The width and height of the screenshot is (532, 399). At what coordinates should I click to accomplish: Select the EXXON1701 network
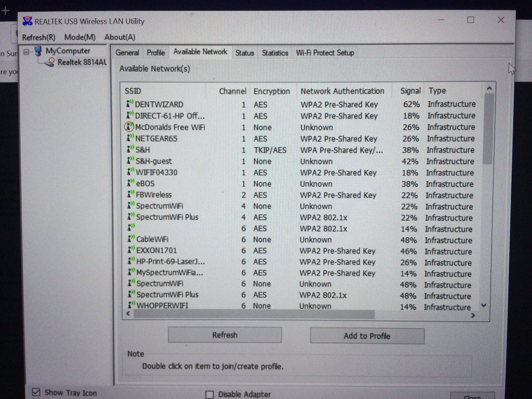point(300,251)
